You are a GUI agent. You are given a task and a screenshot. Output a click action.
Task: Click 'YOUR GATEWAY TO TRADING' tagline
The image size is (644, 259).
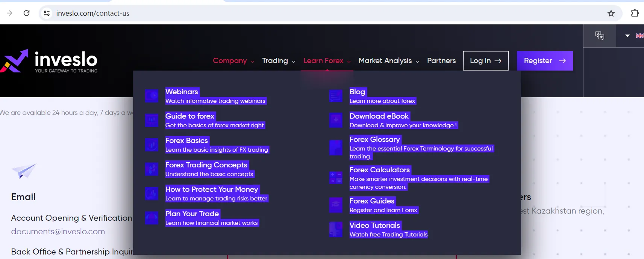pyautogui.click(x=66, y=71)
